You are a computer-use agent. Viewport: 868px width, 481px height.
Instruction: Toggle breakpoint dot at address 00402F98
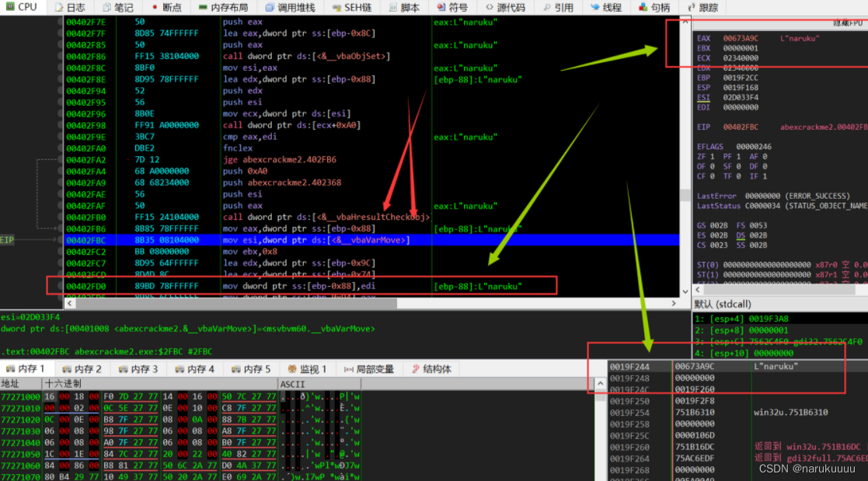[x=61, y=125]
